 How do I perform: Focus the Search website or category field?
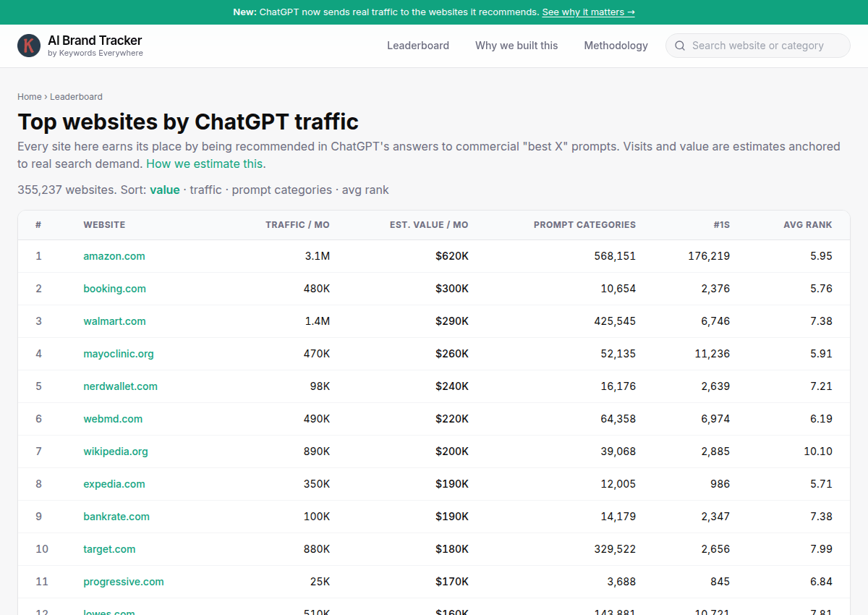click(758, 46)
